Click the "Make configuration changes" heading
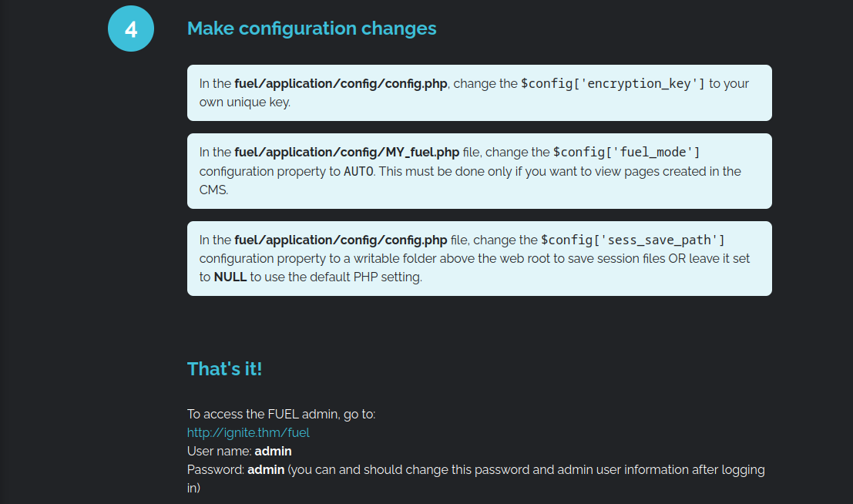This screenshot has width=853, height=504. (311, 29)
